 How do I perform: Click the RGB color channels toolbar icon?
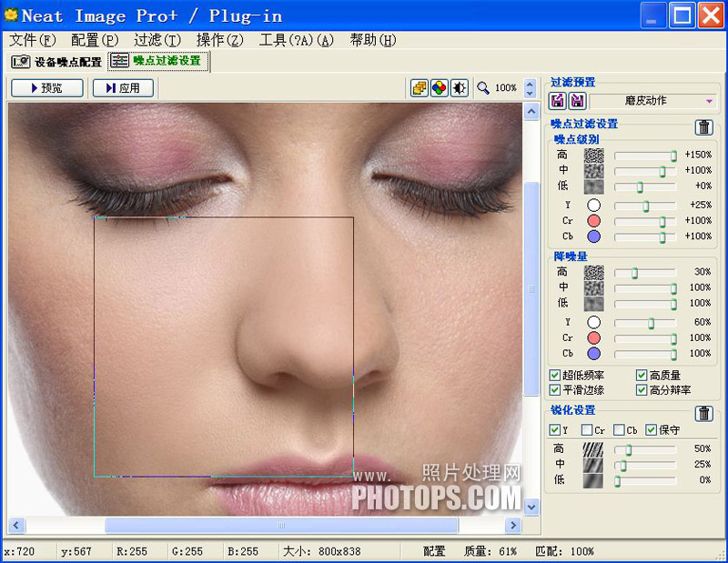pyautogui.click(x=440, y=87)
